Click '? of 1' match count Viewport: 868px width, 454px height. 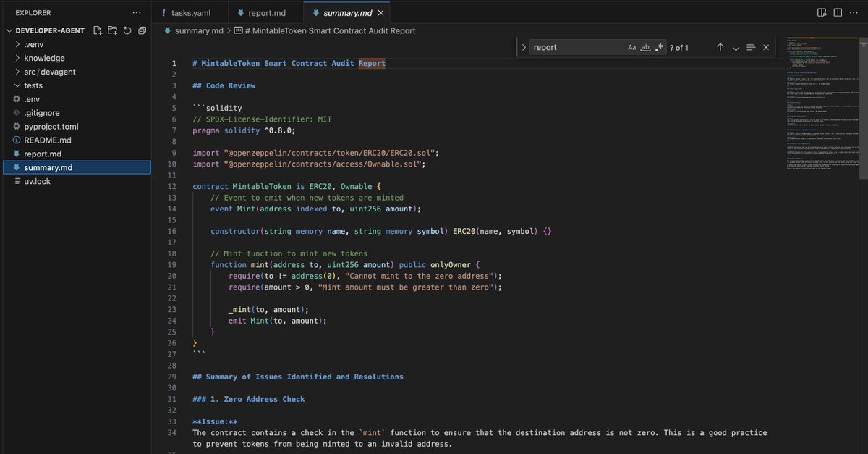click(x=679, y=47)
